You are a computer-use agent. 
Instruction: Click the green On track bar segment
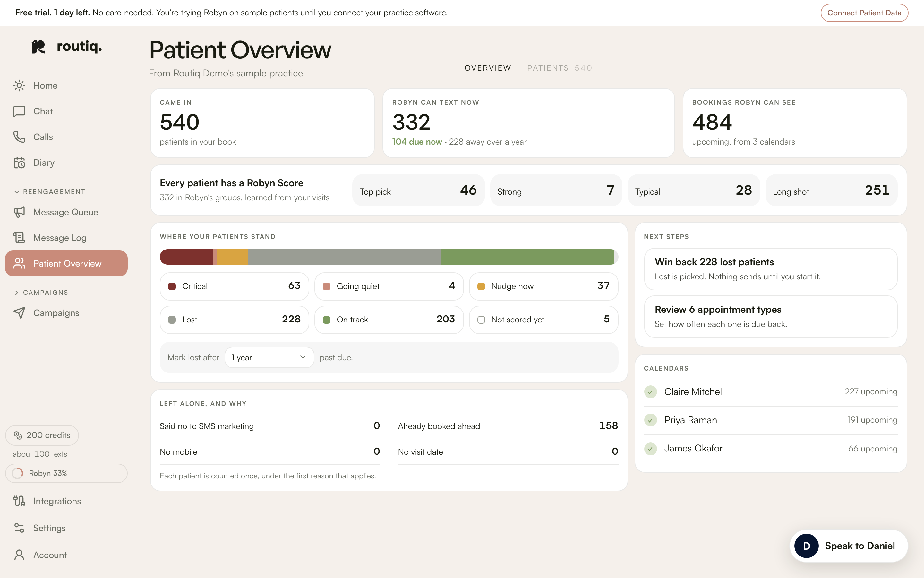[527, 257]
